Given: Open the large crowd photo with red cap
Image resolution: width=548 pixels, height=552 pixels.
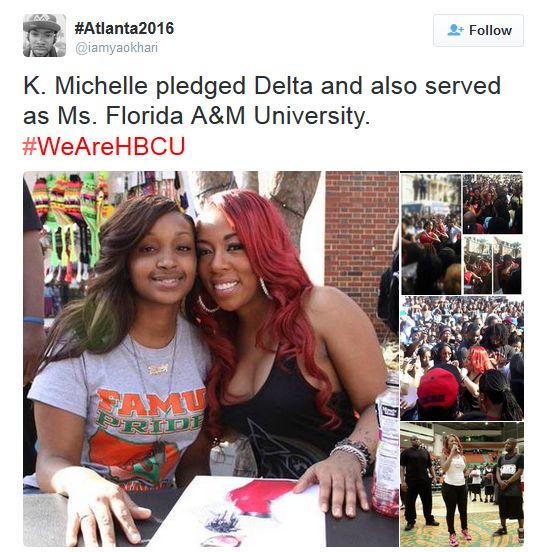Looking at the screenshot, I should tap(462, 358).
